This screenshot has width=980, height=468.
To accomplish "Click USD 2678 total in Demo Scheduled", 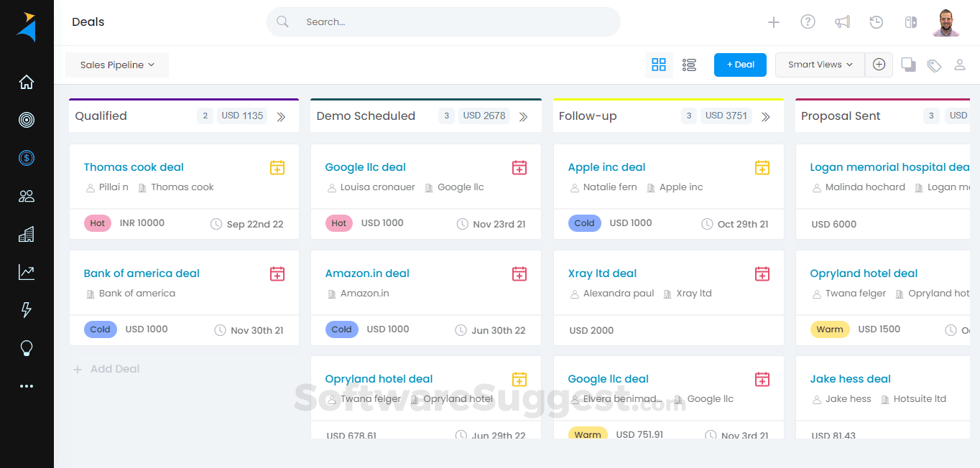I will click(484, 116).
